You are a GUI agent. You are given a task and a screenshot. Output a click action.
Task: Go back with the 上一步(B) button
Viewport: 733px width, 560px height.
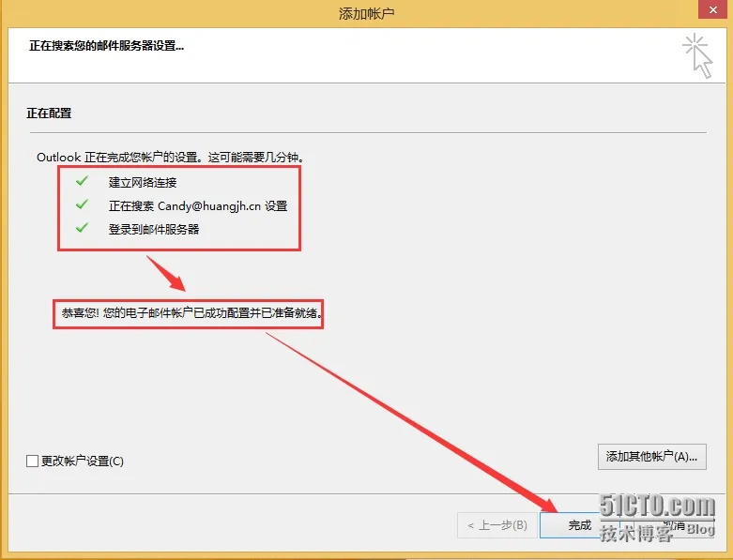(x=497, y=525)
